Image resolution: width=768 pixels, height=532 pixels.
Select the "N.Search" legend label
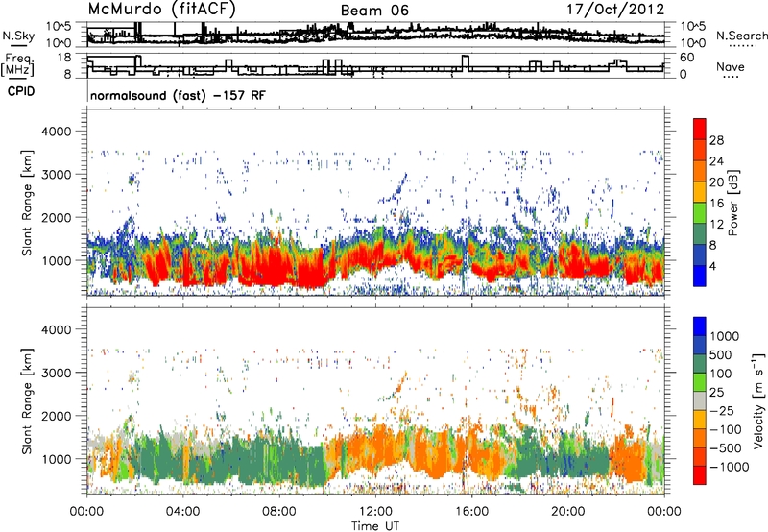coord(741,36)
